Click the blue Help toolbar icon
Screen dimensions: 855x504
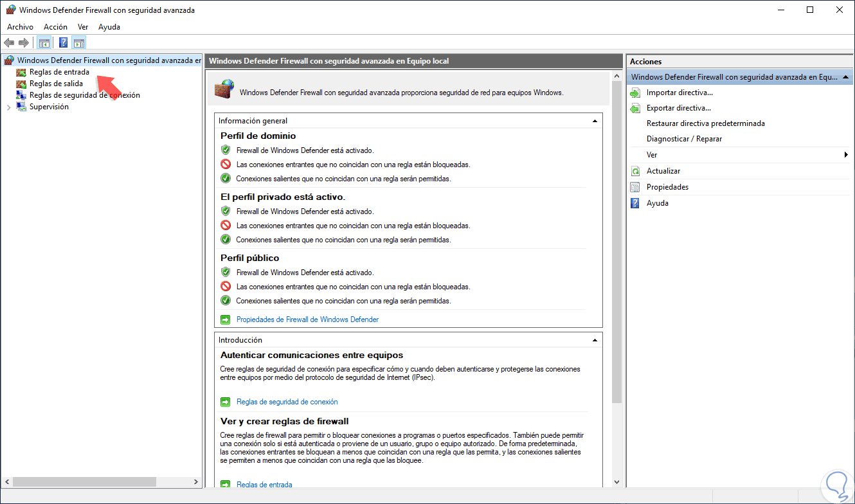click(63, 43)
